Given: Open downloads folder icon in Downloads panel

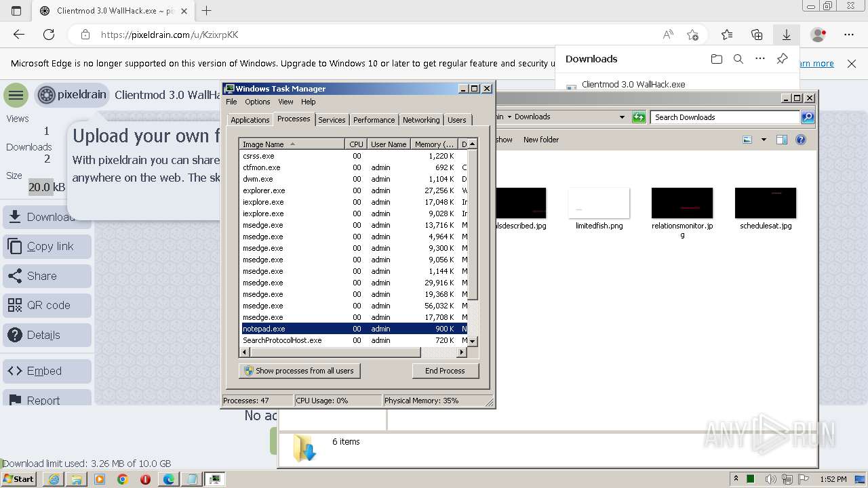Looking at the screenshot, I should tap(717, 59).
